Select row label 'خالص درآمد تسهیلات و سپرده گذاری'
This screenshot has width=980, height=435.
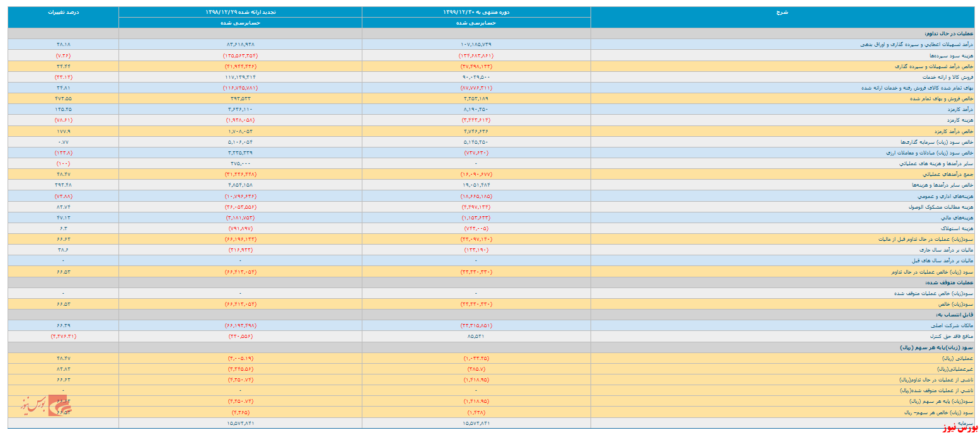[x=933, y=66]
